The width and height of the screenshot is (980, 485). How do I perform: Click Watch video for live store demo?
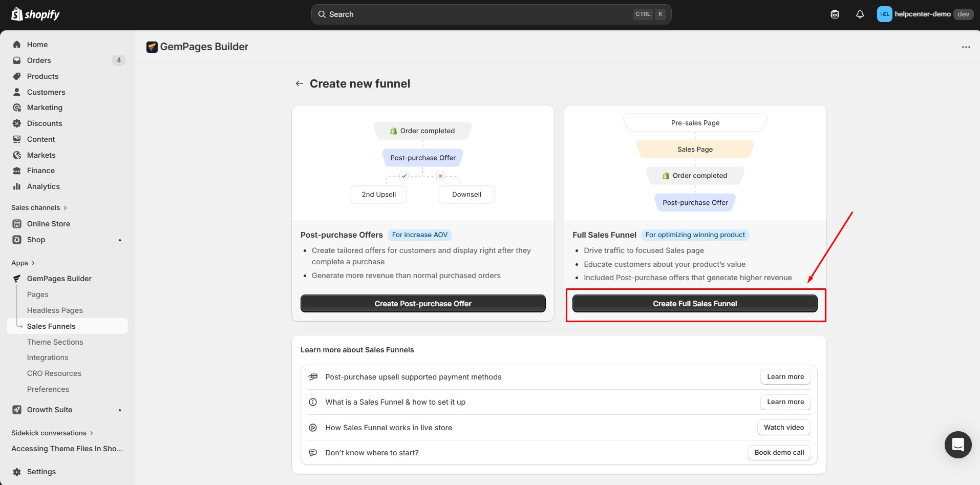click(x=783, y=427)
